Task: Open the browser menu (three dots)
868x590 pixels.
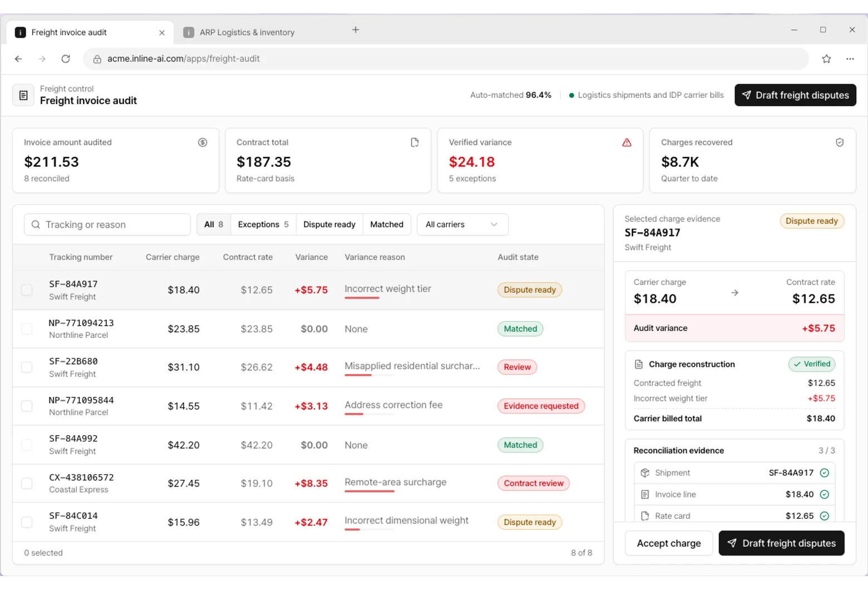Action: pos(850,59)
